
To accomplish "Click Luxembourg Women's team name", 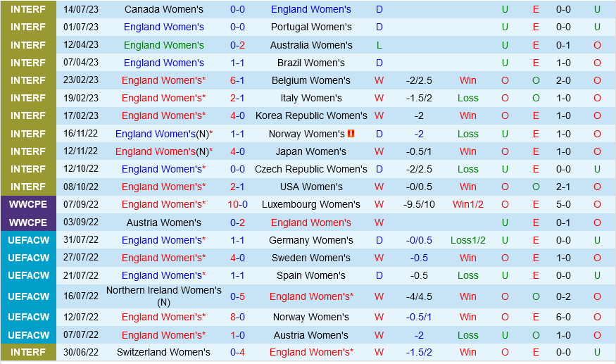I will [311, 204].
